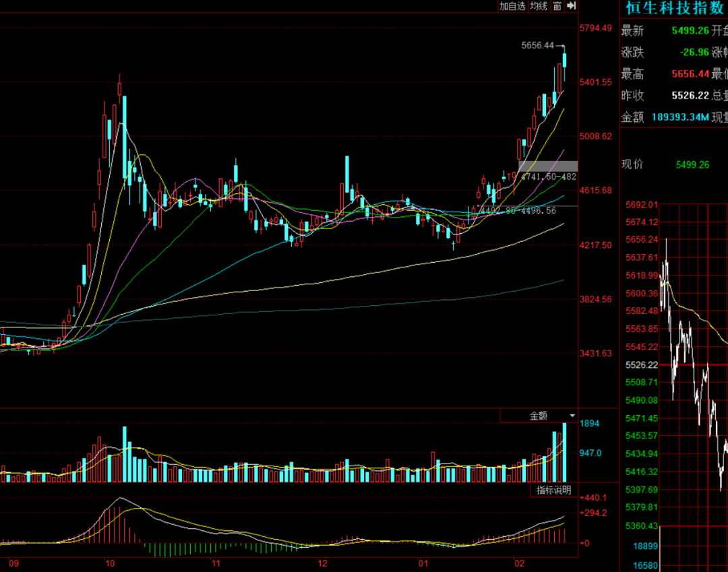
Task: Select the 昨收 value 5526.22 in quote panel
Action: click(x=690, y=96)
